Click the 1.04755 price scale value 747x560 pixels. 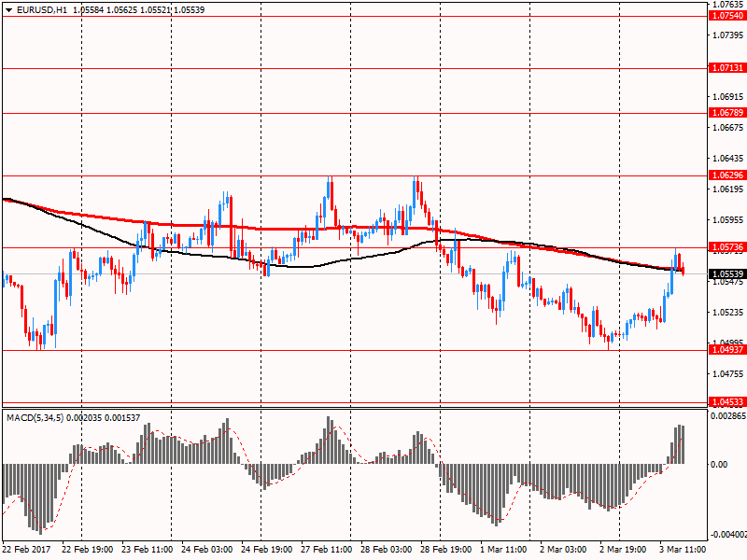point(728,374)
